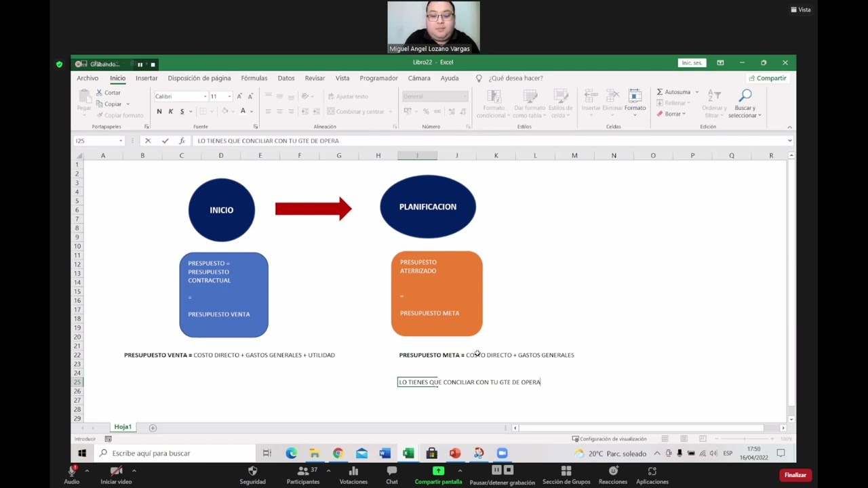Screen dimensions: 868x488
Task: Open Word from the Windows taskbar
Action: [x=385, y=453]
